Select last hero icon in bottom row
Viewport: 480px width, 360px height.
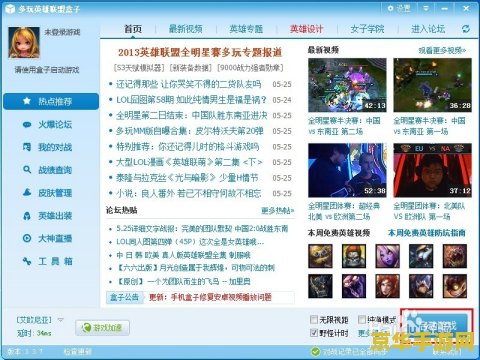[455, 286]
